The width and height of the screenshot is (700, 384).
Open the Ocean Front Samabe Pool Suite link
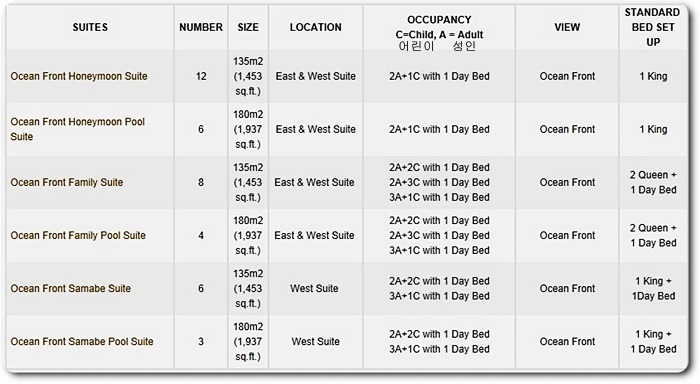[x=82, y=342]
